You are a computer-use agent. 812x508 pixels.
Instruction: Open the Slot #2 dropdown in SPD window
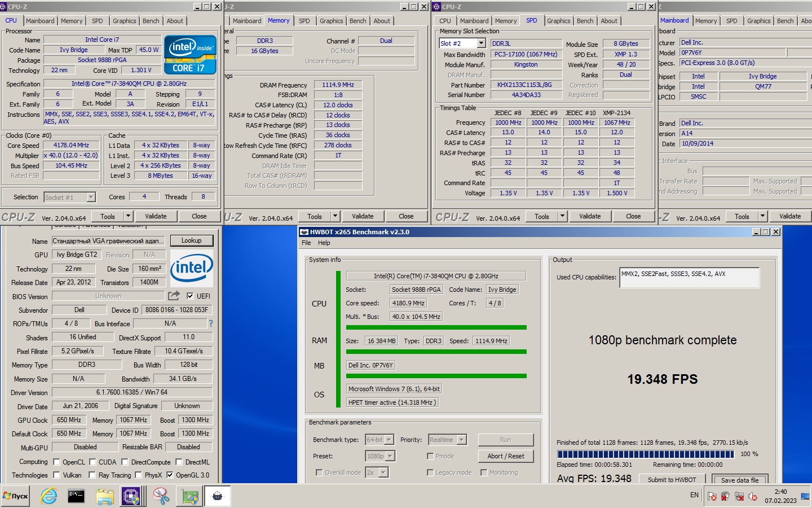click(481, 43)
